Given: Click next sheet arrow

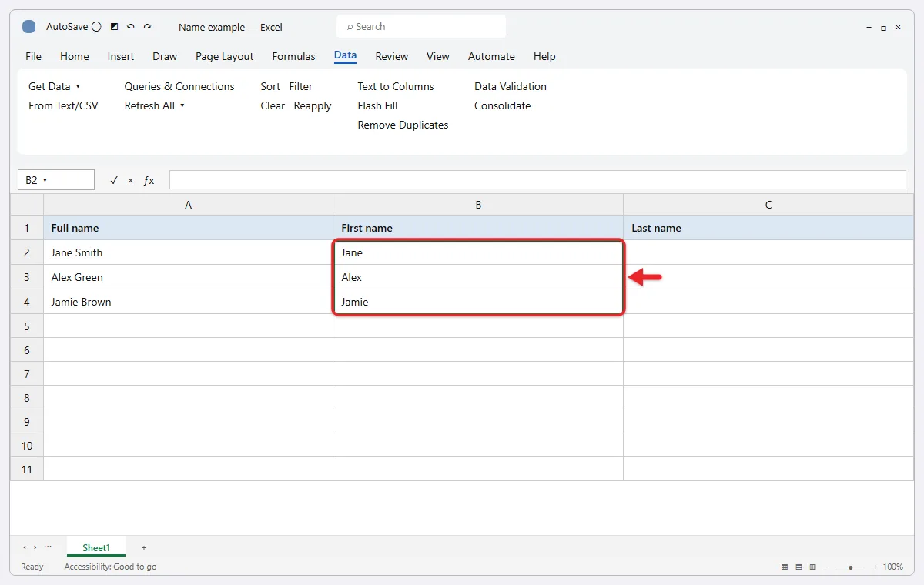Looking at the screenshot, I should coord(35,547).
